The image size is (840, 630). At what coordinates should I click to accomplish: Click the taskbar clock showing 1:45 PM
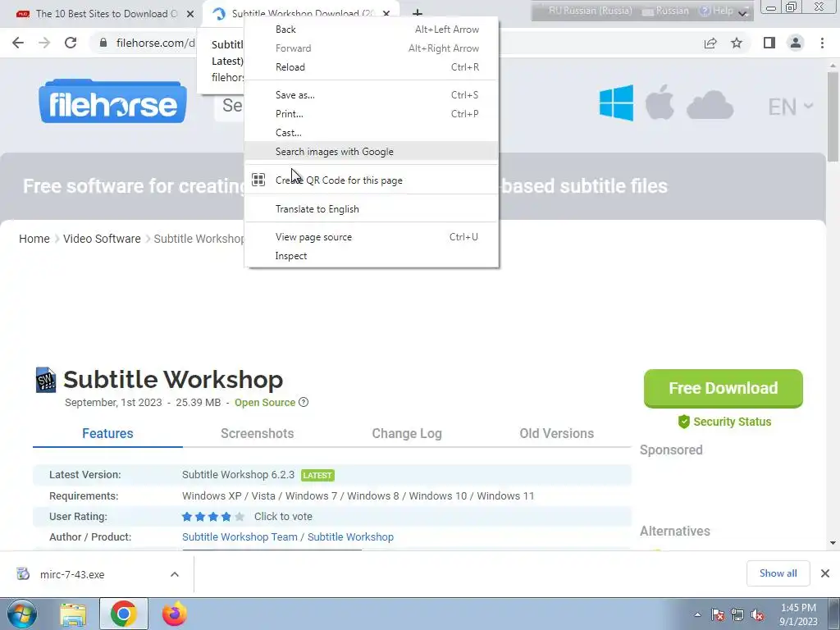tap(798, 614)
